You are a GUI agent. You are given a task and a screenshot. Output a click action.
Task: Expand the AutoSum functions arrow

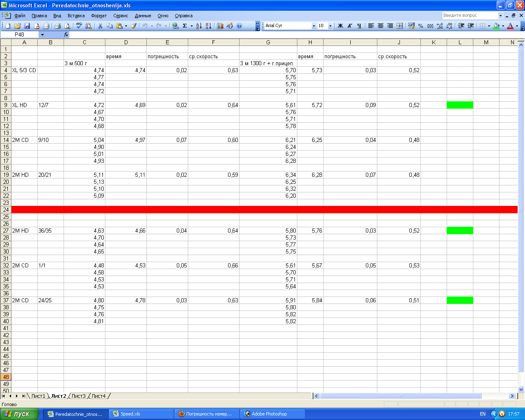[192, 26]
